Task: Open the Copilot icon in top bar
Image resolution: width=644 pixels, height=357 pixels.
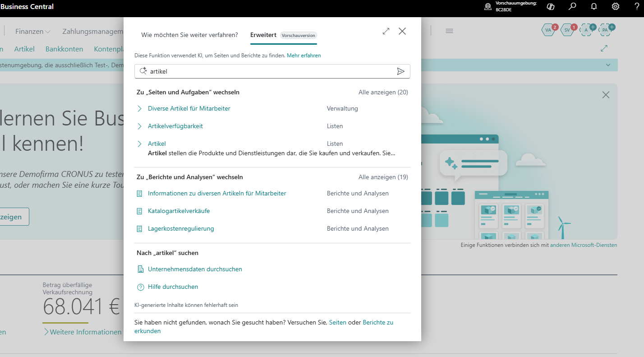Action: [550, 7]
